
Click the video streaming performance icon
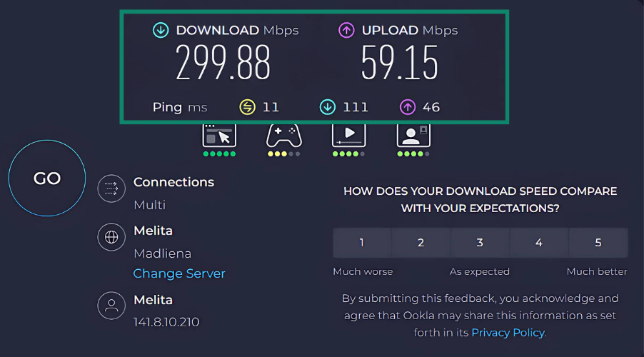348,135
